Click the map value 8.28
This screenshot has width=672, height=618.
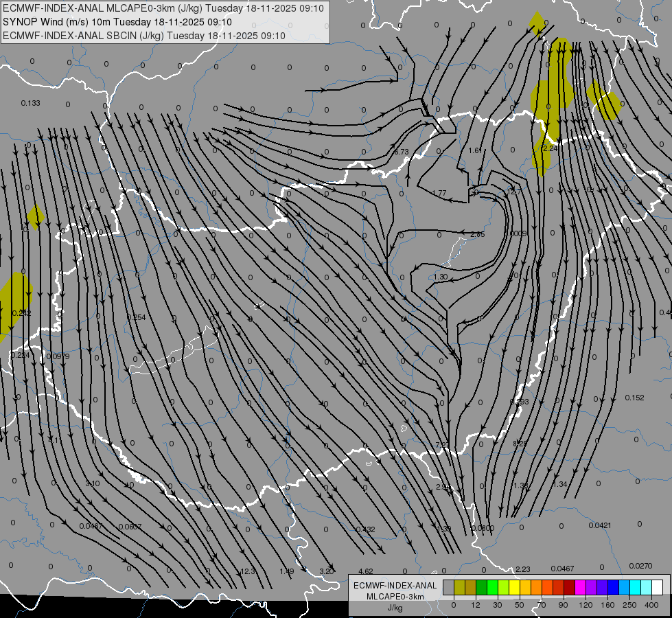coord(520,444)
